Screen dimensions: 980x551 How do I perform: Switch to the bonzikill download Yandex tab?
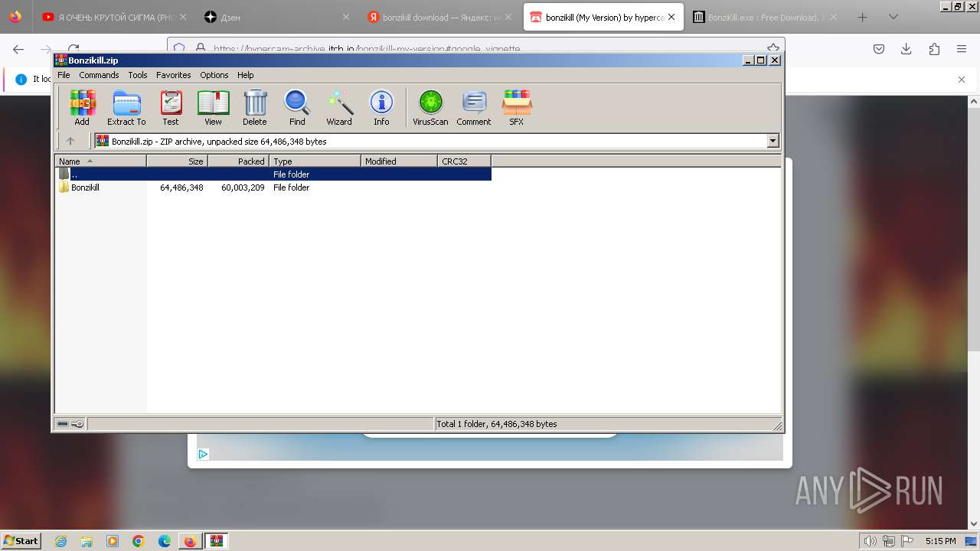439,17
